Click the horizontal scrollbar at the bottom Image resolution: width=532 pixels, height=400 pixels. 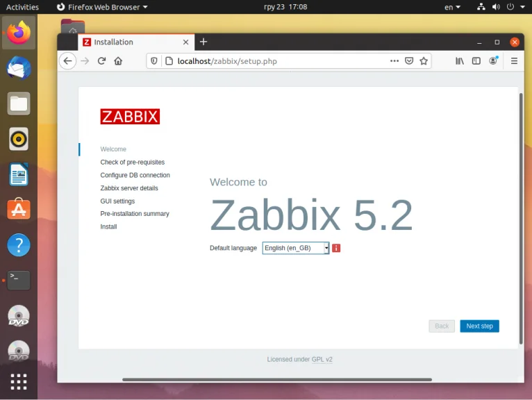pyautogui.click(x=277, y=380)
